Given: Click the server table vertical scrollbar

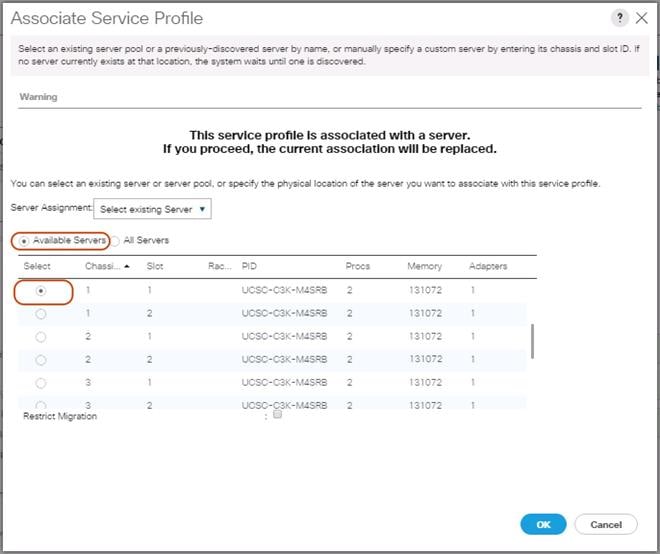Looking at the screenshot, I should (x=531, y=340).
